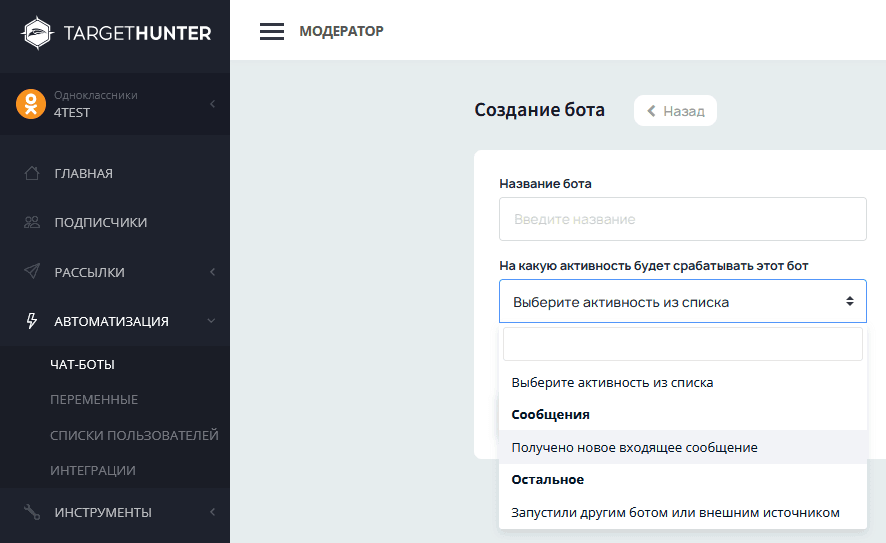Expand the 4TEST account switcher chevron
886x543 pixels.
pyautogui.click(x=212, y=104)
